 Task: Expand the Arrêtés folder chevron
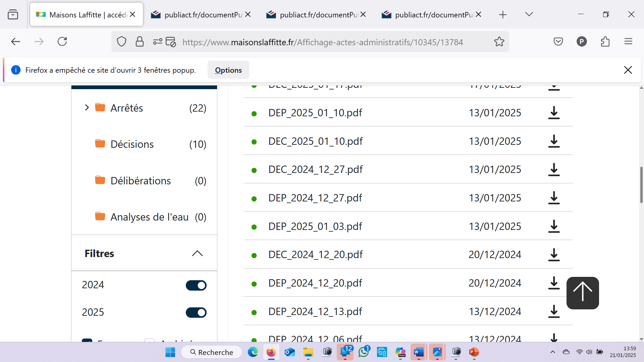[87, 108]
